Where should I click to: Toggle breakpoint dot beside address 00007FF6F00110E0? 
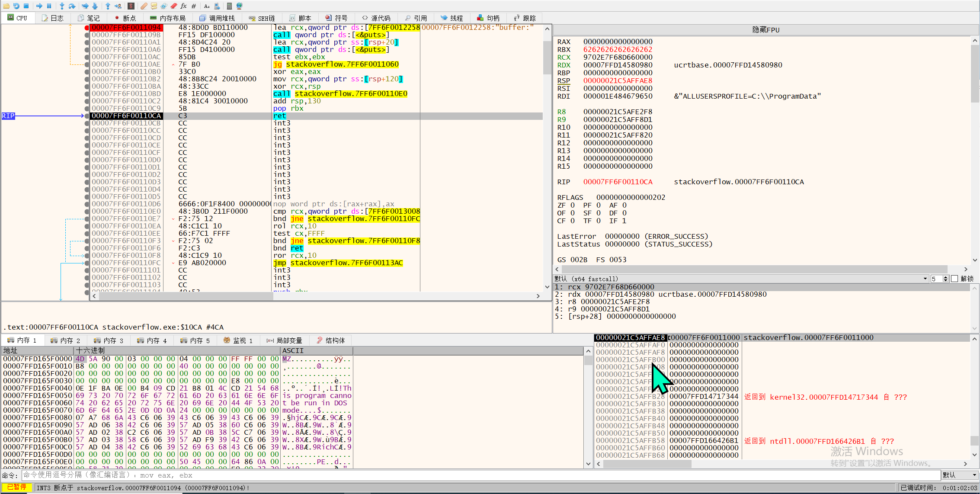coord(87,211)
